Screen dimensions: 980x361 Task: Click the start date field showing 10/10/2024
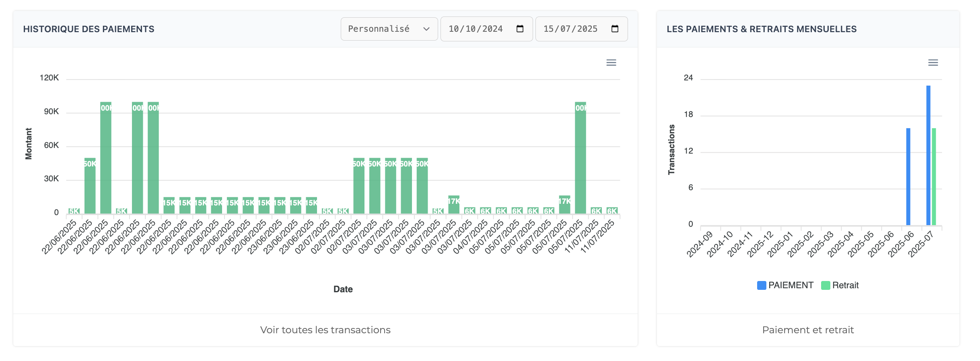(x=476, y=29)
